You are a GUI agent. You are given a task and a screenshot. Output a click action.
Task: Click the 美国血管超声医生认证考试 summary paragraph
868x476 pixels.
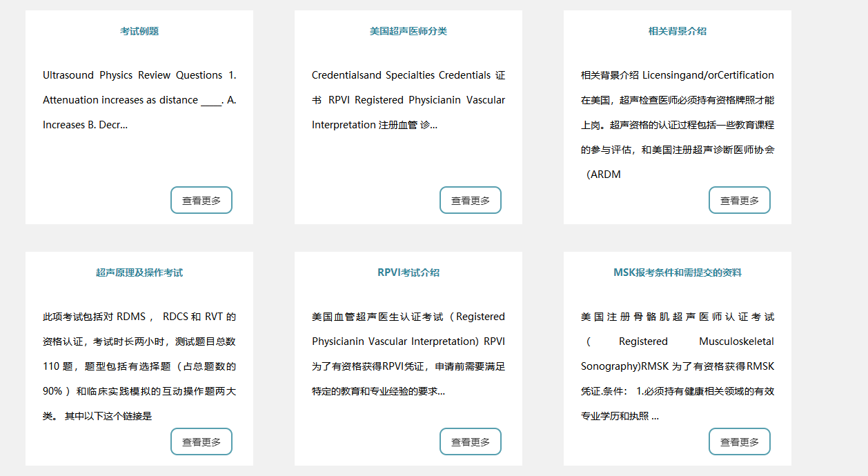(408, 354)
